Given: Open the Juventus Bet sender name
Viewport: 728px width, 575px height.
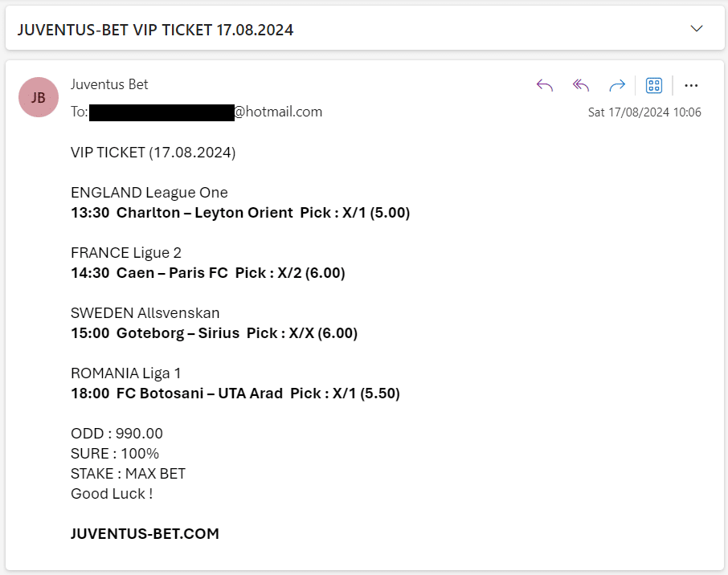Looking at the screenshot, I should [109, 84].
